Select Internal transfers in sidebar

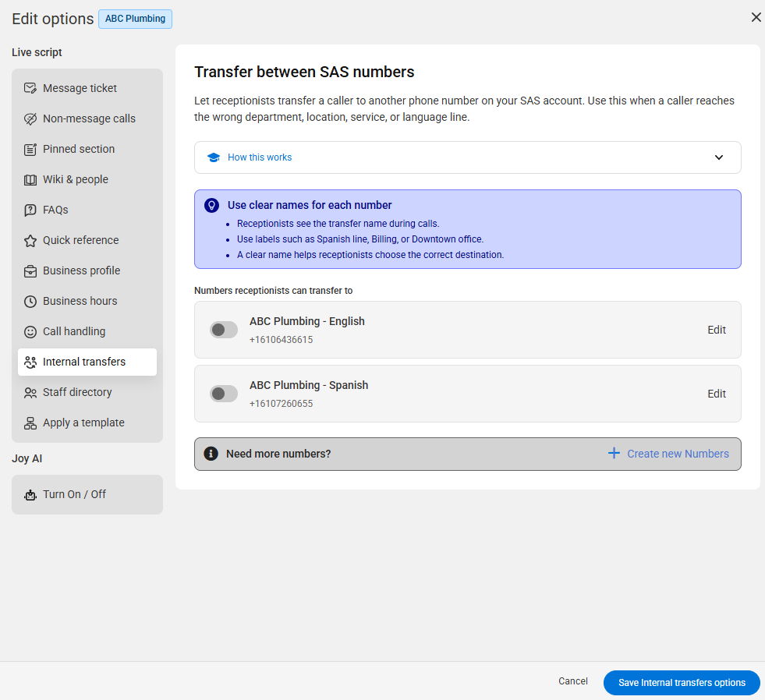pos(87,362)
